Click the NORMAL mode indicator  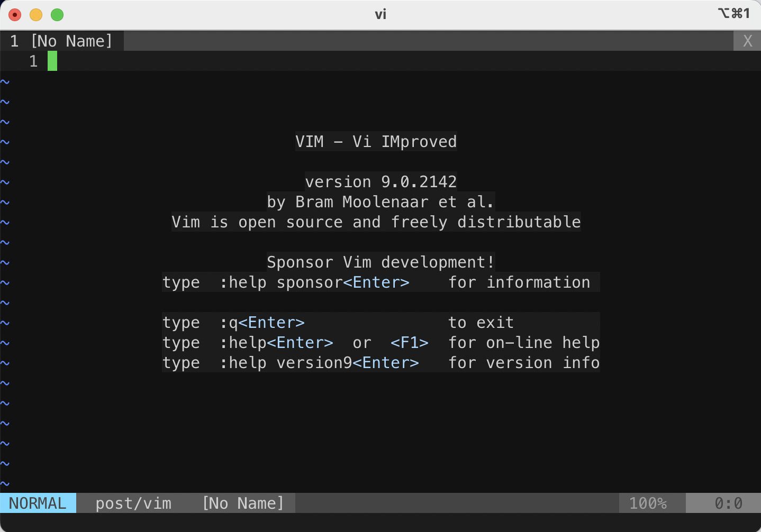pyautogui.click(x=37, y=503)
